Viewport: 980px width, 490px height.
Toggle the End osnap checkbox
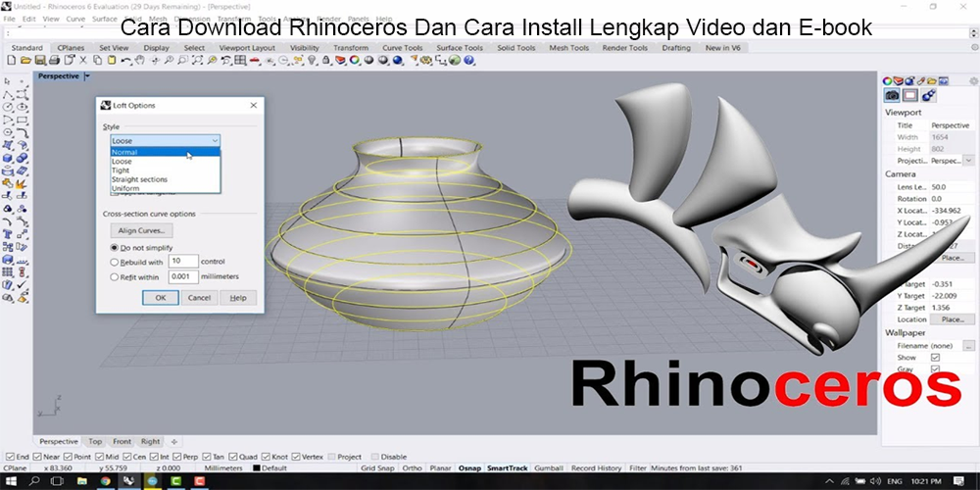coord(9,457)
